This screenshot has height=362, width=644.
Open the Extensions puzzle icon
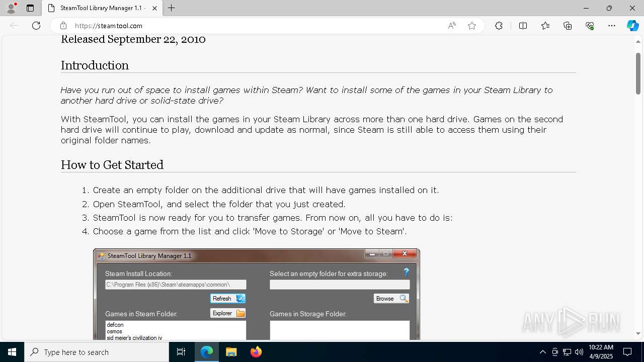pos(499,26)
